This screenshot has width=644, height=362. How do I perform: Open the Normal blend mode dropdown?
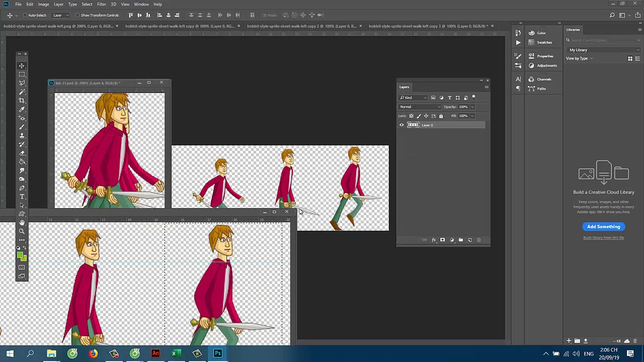coord(420,107)
